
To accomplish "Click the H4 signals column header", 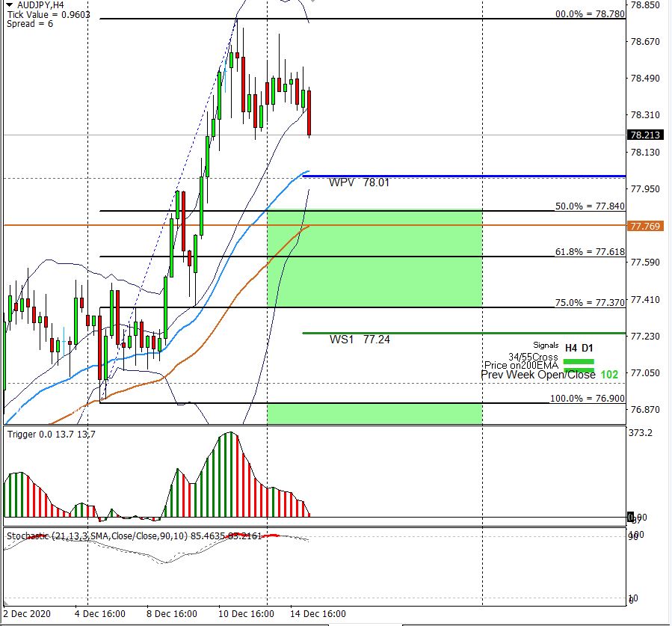I will tap(570, 348).
